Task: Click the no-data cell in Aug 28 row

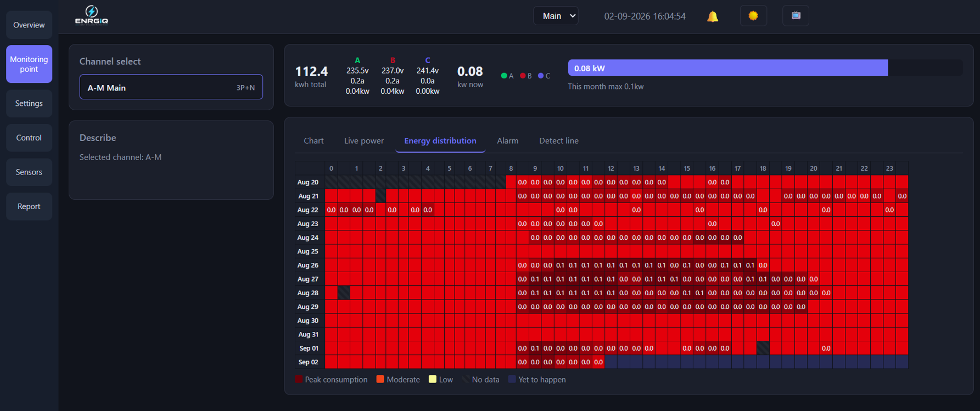Action: click(344, 293)
